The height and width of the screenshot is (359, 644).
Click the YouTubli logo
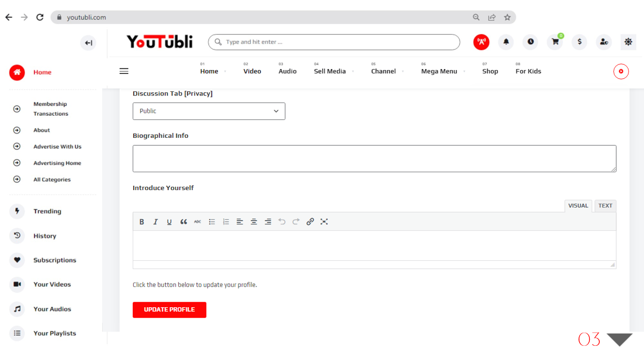[x=160, y=41]
